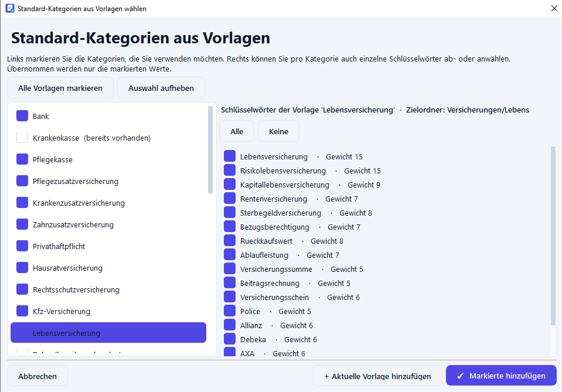Close the Standard-Kategorien dialog window

[x=554, y=8]
